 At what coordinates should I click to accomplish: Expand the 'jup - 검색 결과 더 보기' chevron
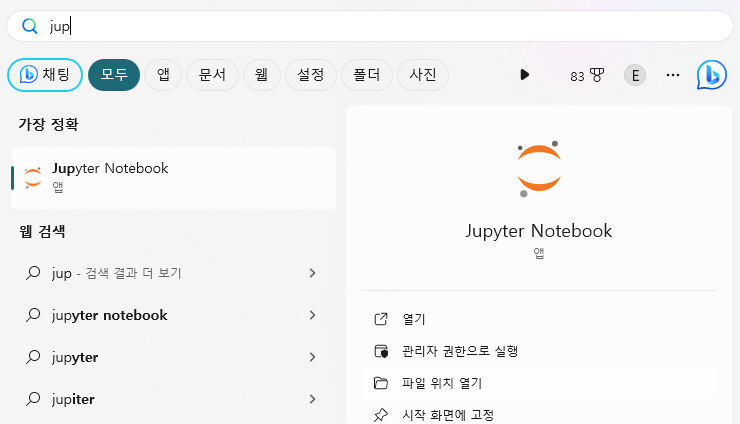(x=312, y=273)
